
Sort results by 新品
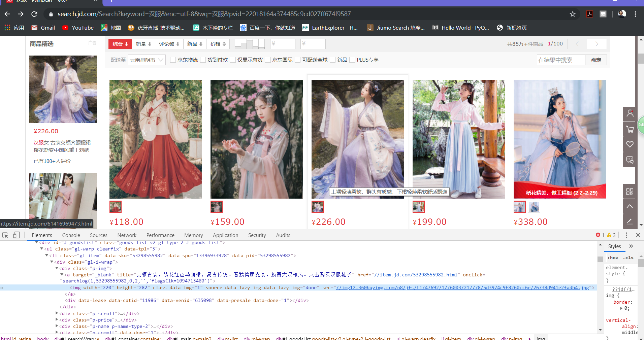click(195, 44)
